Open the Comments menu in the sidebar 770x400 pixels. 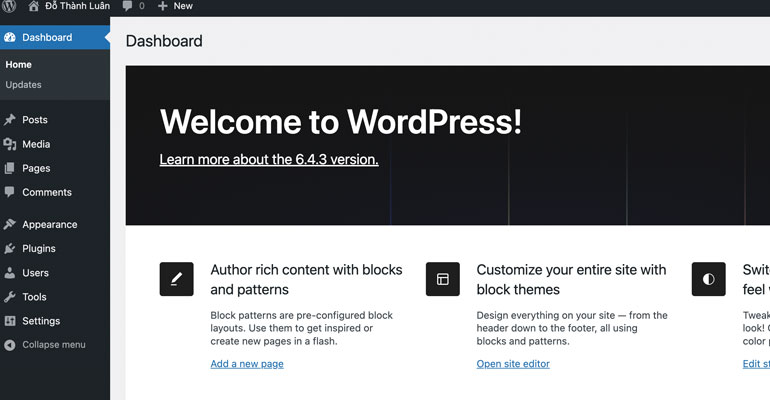pyautogui.click(x=55, y=192)
